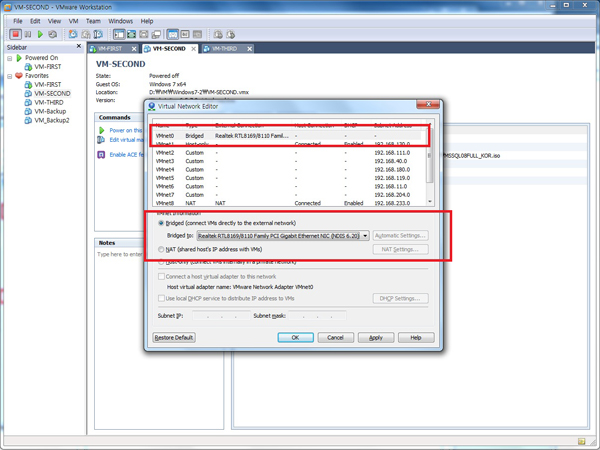Click the VM-SECOND tab
The image size is (600, 450).
tap(169, 49)
